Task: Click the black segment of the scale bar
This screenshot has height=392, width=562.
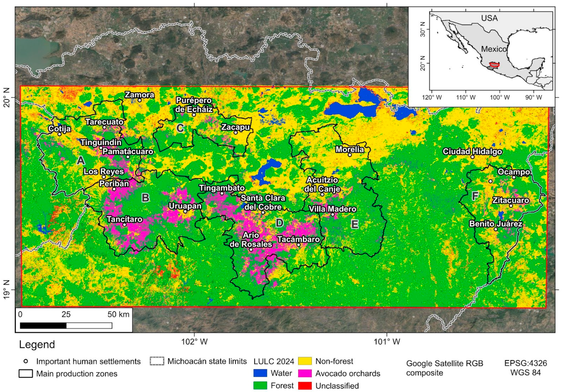Action: pos(43,326)
